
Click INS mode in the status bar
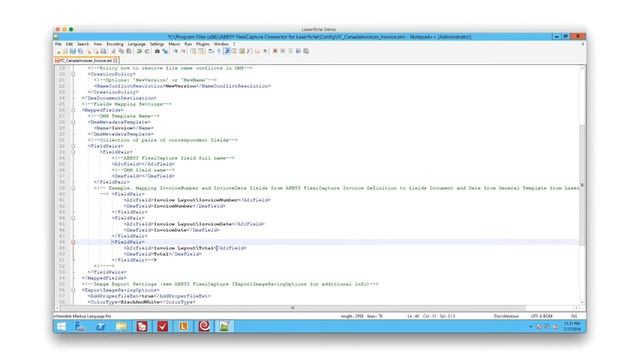(x=574, y=316)
